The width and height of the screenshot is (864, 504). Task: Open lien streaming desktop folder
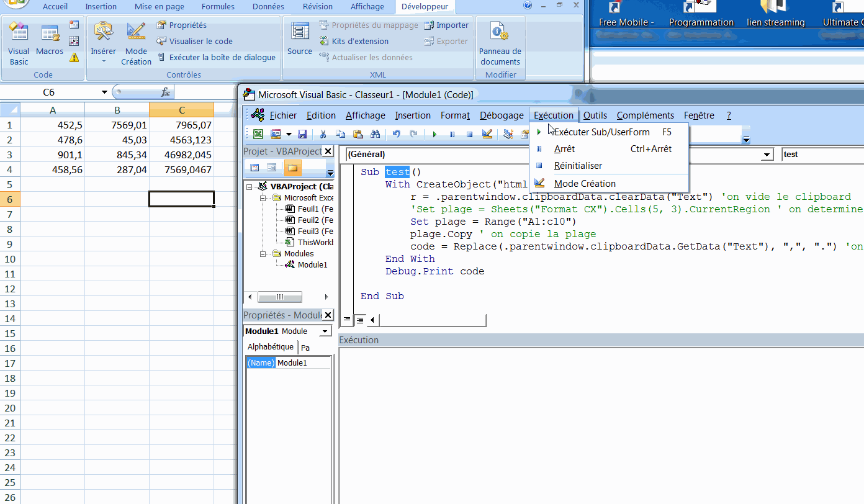click(x=775, y=14)
